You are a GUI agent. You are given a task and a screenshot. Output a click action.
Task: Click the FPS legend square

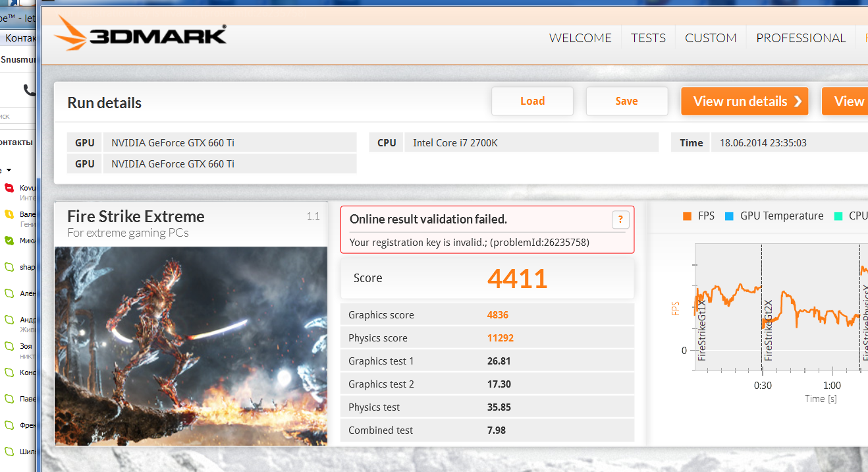(x=687, y=216)
